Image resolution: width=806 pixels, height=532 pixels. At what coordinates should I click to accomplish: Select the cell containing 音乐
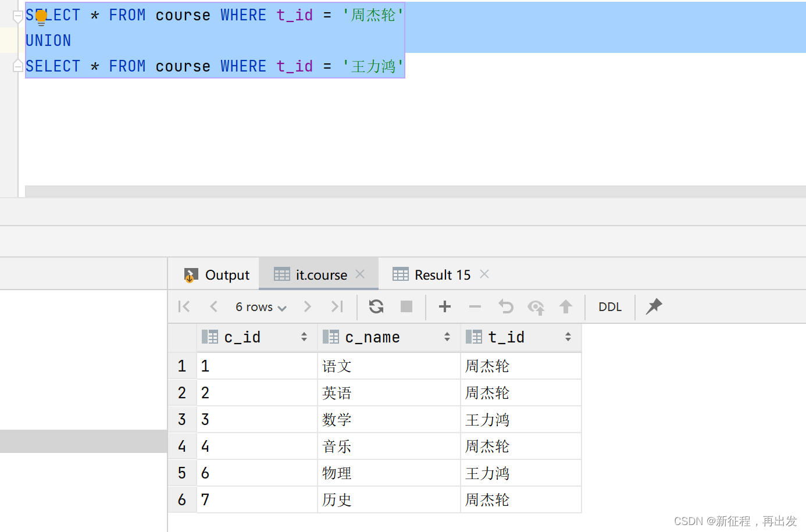click(x=389, y=447)
